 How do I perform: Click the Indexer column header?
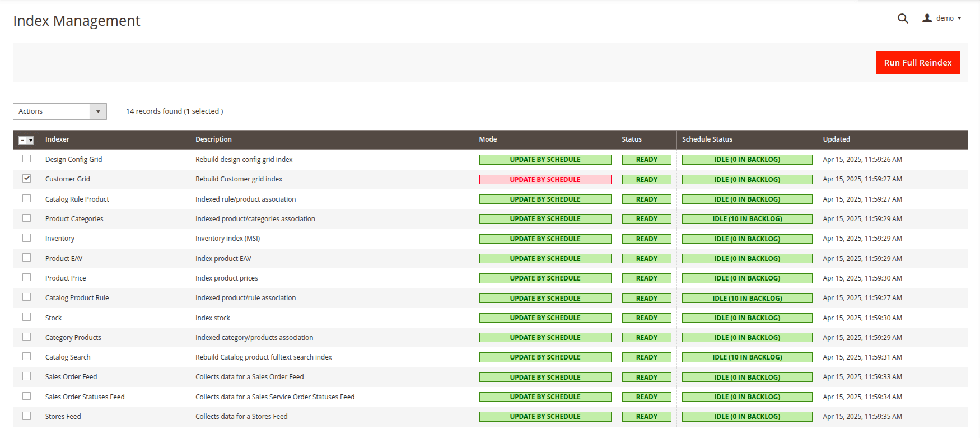57,139
